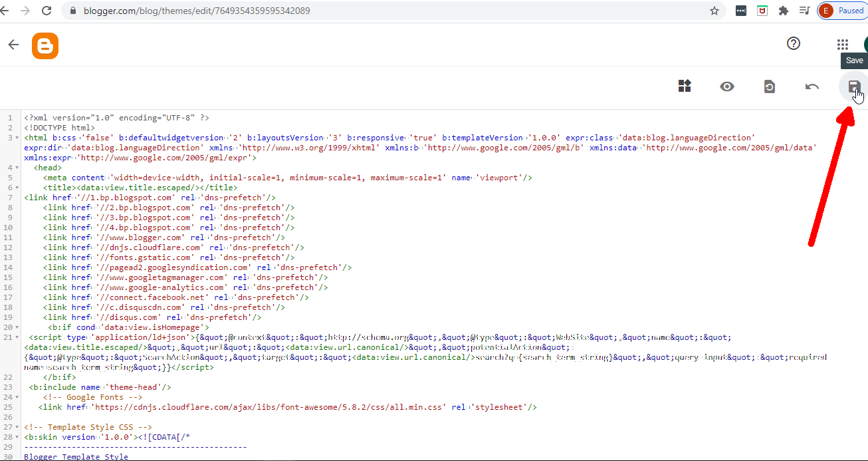The width and height of the screenshot is (868, 461).
Task: Open the Blogger help question mark
Action: tap(794, 44)
